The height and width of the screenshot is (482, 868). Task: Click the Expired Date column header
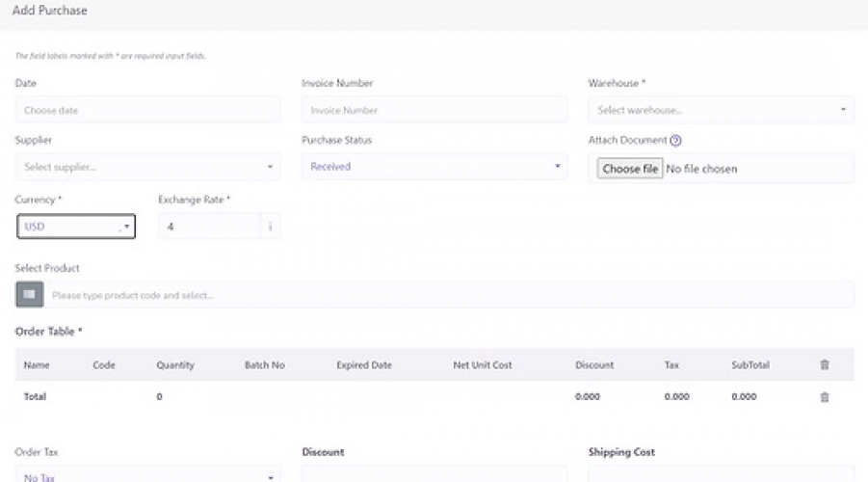pyautogui.click(x=364, y=365)
